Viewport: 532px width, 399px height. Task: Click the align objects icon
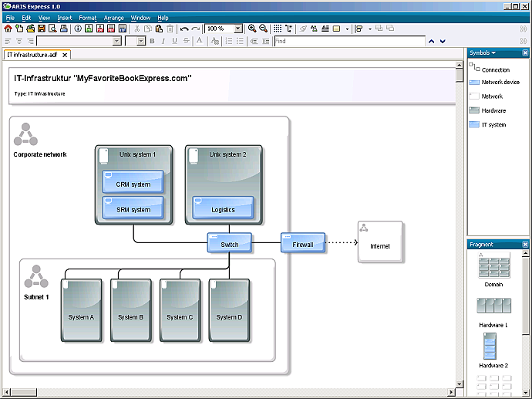(359, 29)
